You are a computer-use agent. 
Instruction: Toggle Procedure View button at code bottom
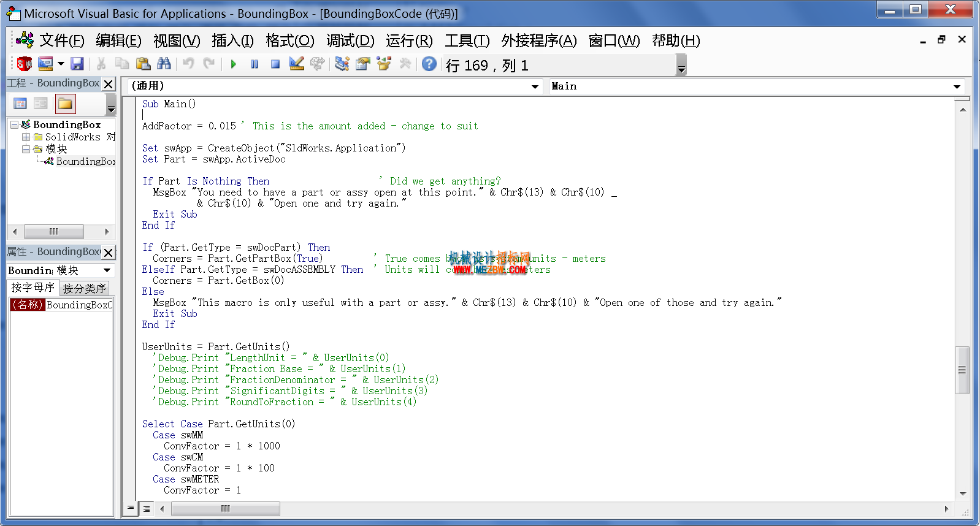point(130,508)
